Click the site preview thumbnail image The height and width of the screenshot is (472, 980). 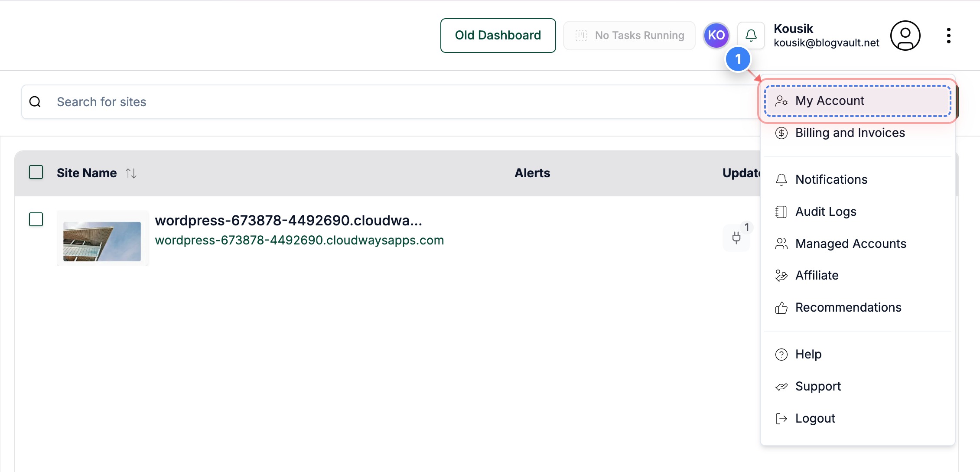102,239
